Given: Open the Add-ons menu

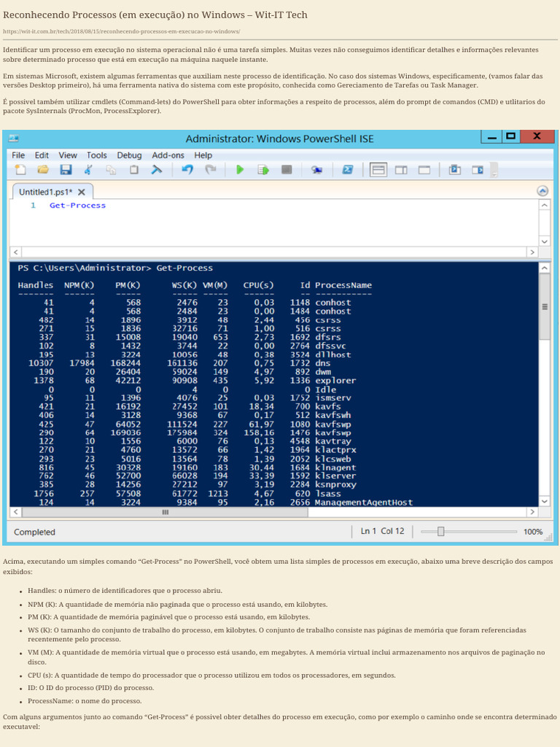Looking at the screenshot, I should click(x=168, y=155).
